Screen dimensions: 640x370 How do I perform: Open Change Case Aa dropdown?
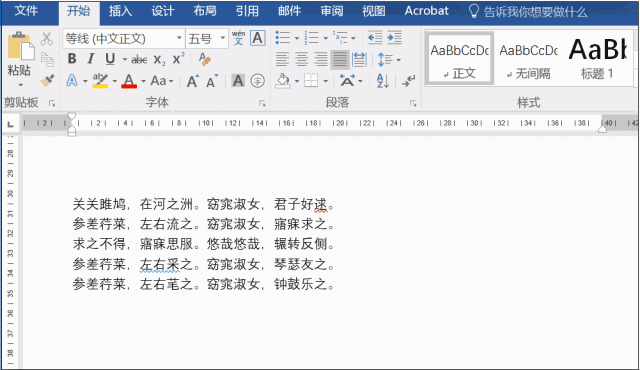click(x=162, y=81)
